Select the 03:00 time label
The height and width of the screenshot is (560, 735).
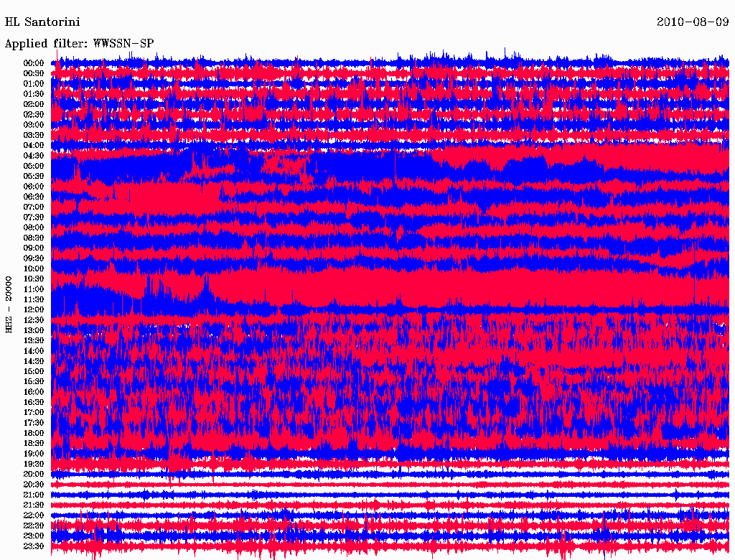coord(33,125)
